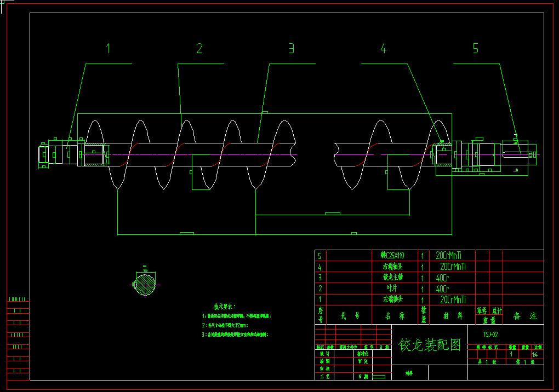Click the 第 1 张 sheet number text
The image size is (559, 392).
pos(525,362)
